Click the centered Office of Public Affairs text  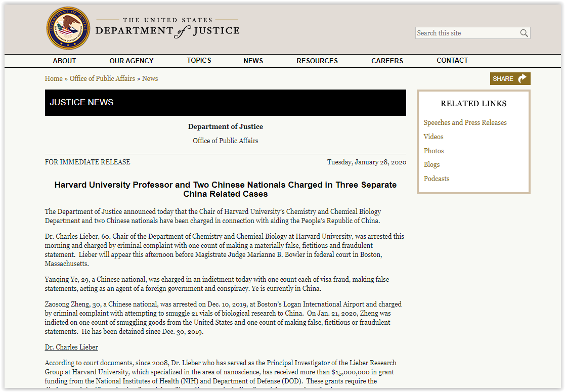[226, 141]
